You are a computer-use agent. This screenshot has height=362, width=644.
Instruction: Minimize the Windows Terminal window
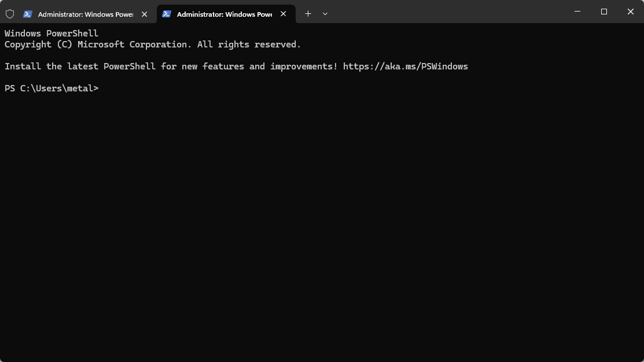point(577,12)
